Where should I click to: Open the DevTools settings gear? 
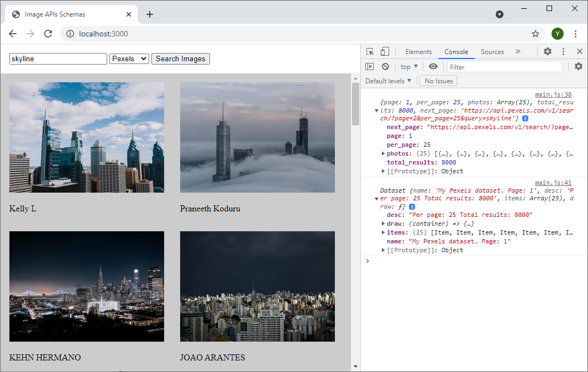pyautogui.click(x=547, y=51)
